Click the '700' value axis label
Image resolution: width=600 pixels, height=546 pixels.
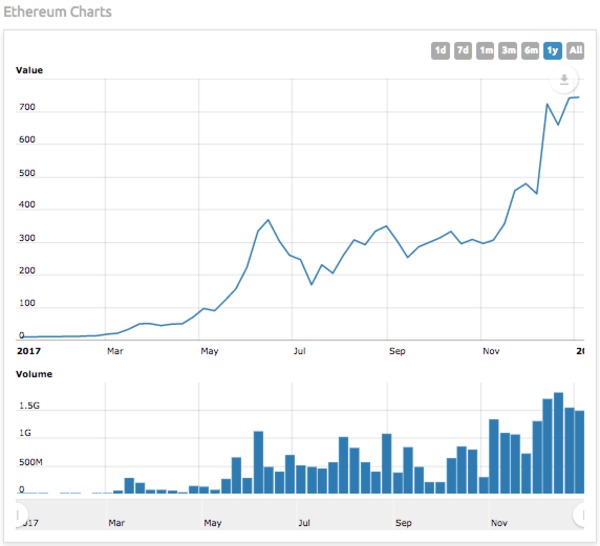pyautogui.click(x=27, y=107)
